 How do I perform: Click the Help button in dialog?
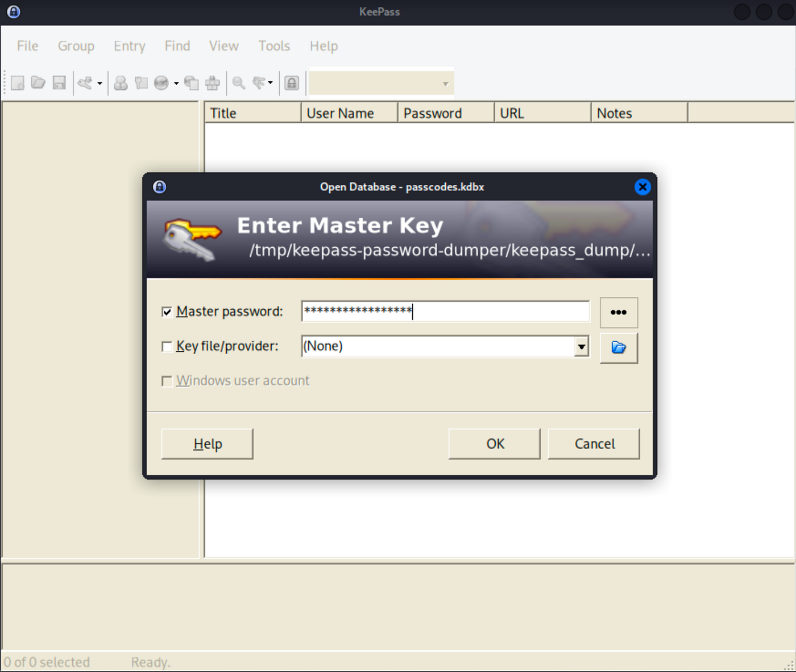207,443
